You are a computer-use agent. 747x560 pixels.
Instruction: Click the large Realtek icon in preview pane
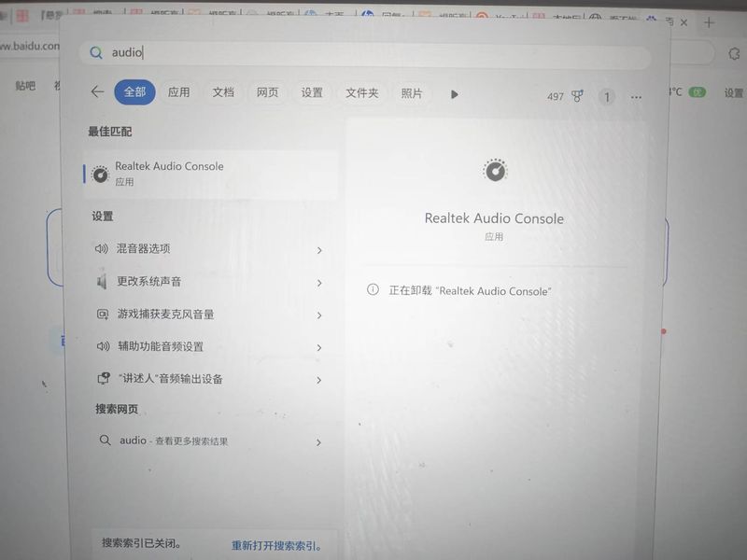[x=494, y=171]
